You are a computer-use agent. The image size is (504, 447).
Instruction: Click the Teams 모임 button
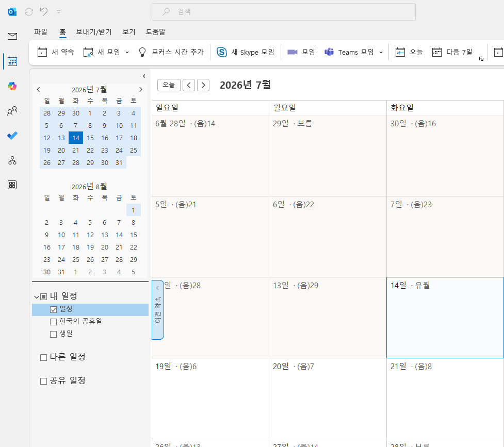[x=349, y=52]
